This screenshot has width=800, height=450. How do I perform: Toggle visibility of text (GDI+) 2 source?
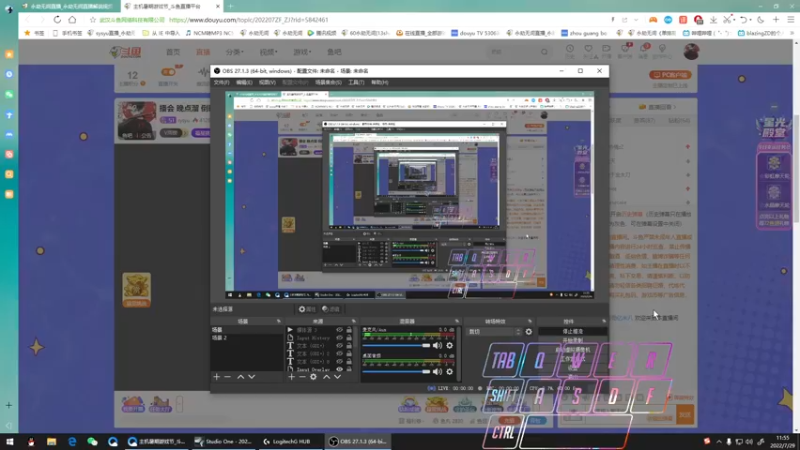tap(339, 354)
